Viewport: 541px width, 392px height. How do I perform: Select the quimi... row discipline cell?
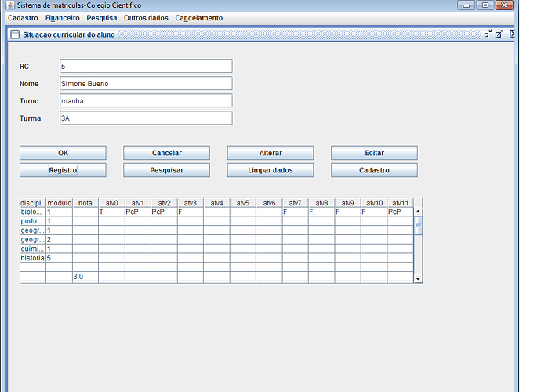[33, 249]
